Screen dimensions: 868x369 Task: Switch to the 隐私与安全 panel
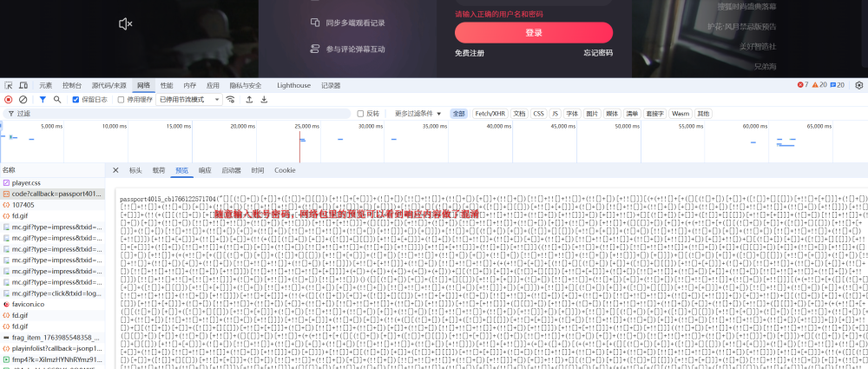[246, 85]
